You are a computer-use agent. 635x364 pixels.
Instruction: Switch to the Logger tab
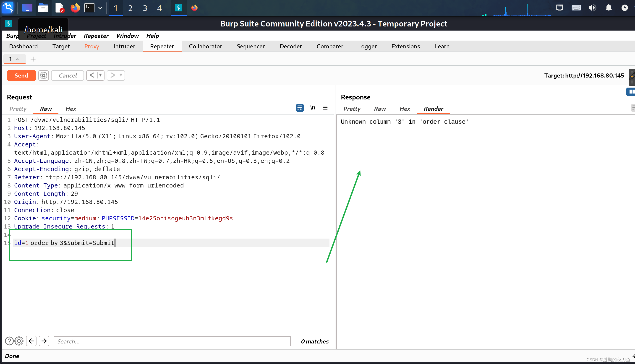[367, 46]
